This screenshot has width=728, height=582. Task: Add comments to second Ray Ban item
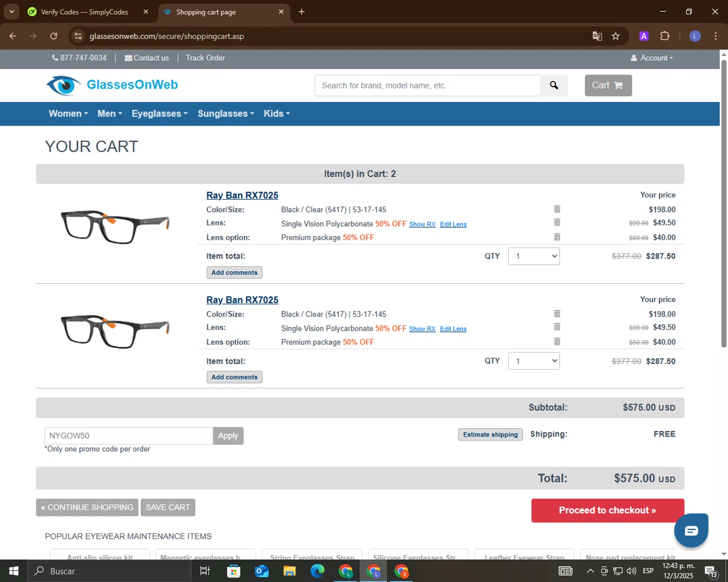[x=234, y=377]
